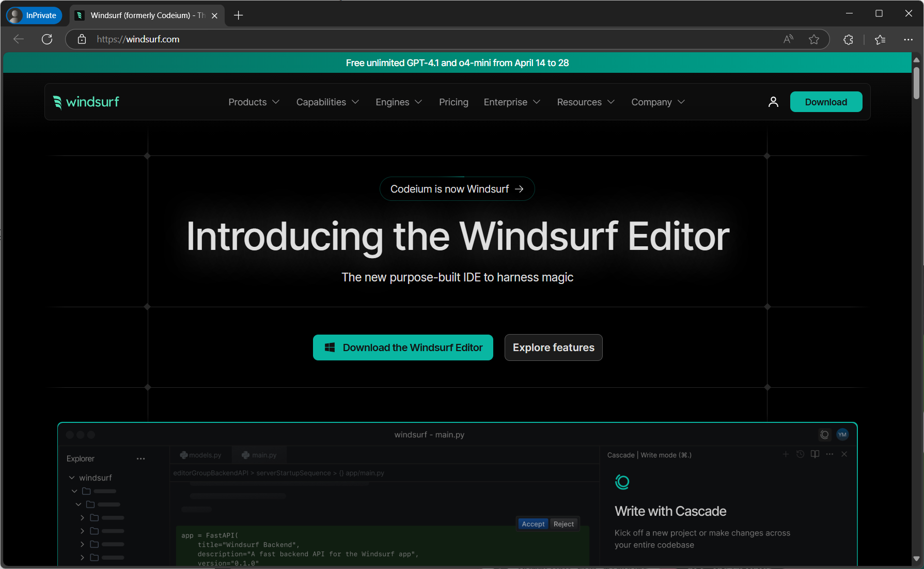Screen dimensions: 924x569
Task: Expand the Company menu
Action: (658, 102)
